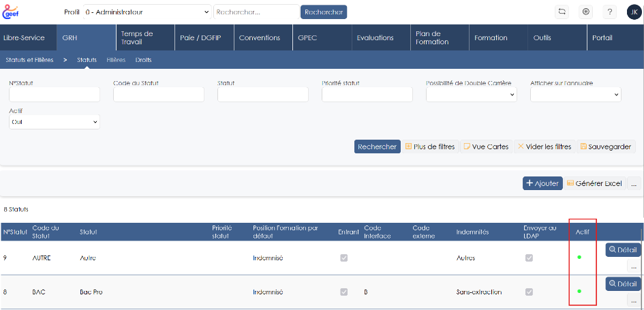Open the Profil Administrateur dropdown

pos(147,12)
